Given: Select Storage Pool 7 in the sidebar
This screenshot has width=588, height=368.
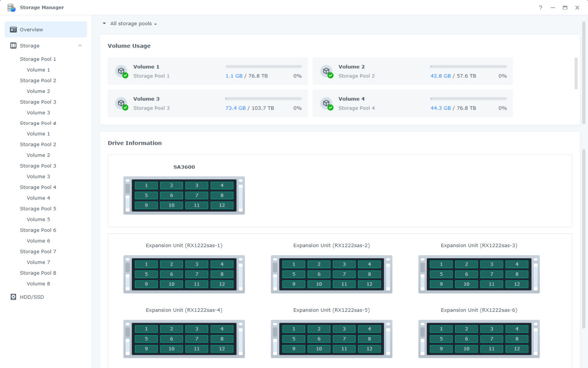Looking at the screenshot, I should coord(38,251).
